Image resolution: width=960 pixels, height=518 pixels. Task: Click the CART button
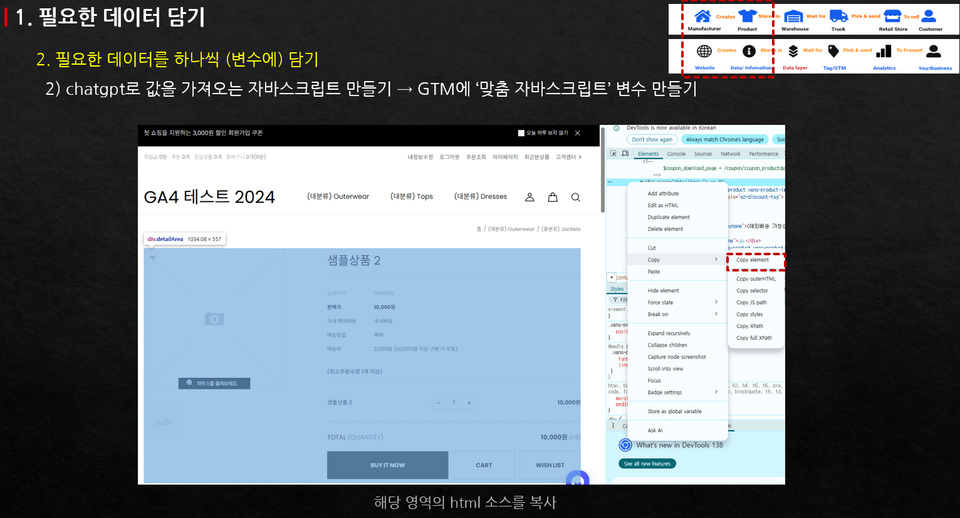484,465
